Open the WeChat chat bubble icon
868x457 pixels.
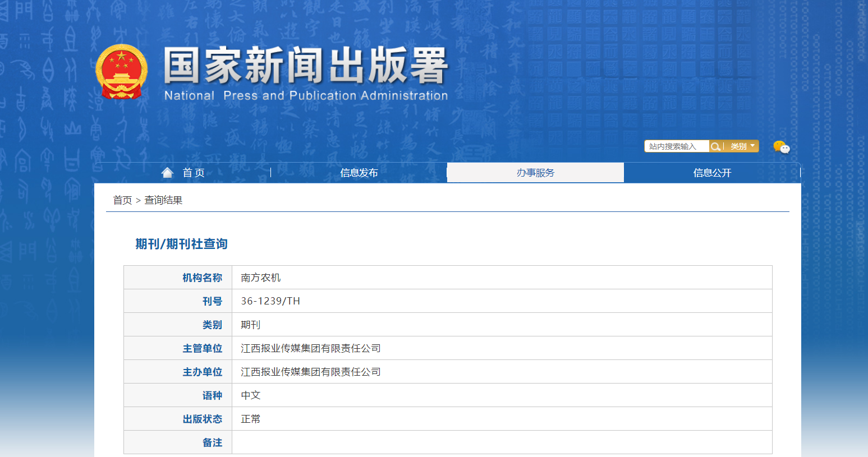click(781, 147)
